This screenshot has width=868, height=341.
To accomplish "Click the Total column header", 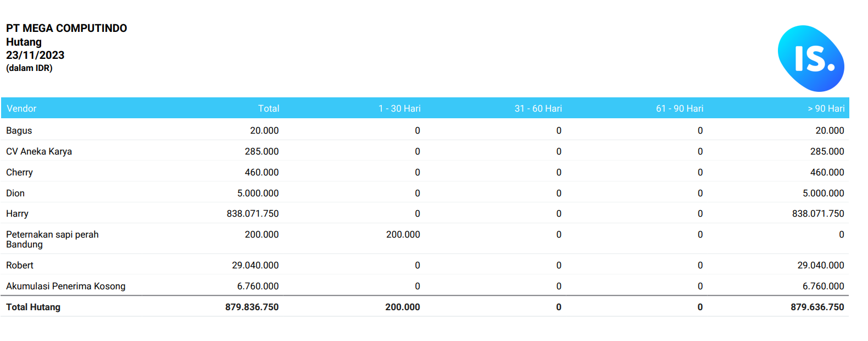I will click(269, 108).
